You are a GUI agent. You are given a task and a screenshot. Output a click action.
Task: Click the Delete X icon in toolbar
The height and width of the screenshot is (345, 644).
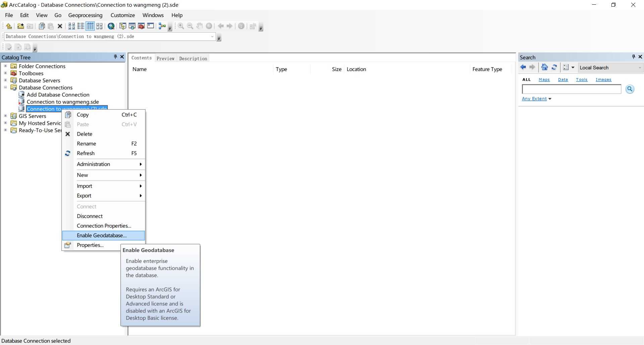pyautogui.click(x=60, y=26)
